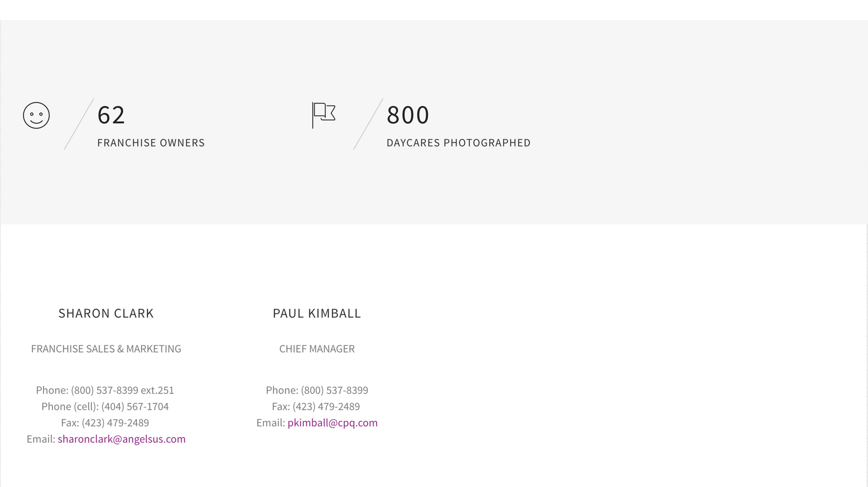Select the FRANCHISE OWNERS label
The height and width of the screenshot is (487, 868).
pos(151,143)
